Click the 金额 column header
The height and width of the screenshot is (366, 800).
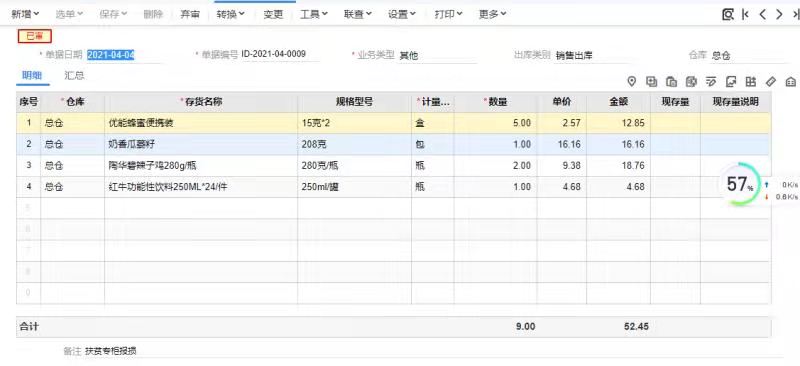point(618,102)
